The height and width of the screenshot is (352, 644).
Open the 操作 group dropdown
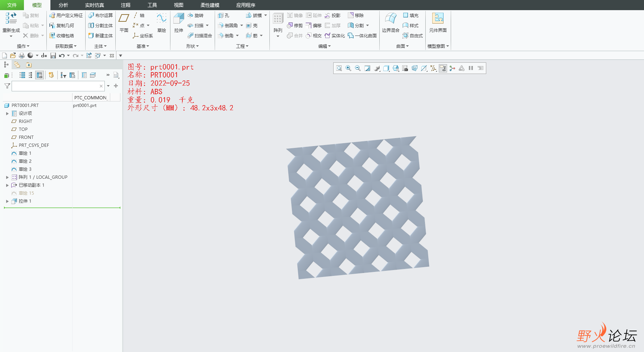pyautogui.click(x=23, y=46)
